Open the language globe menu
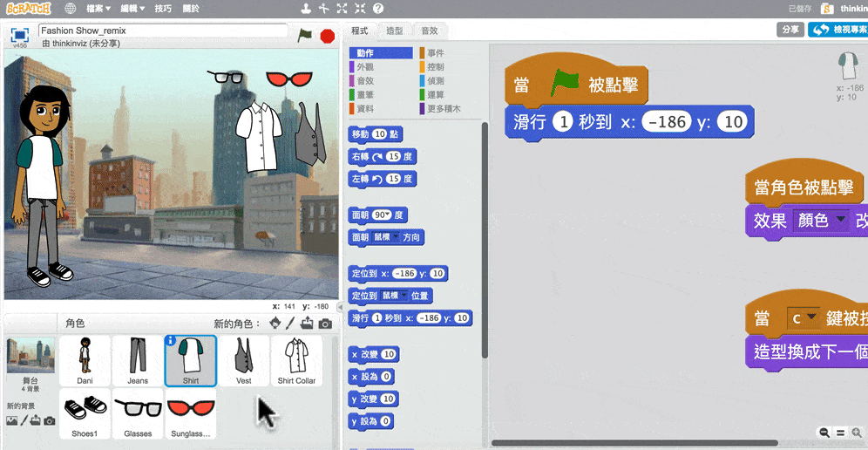The width and height of the screenshot is (868, 450). pyautogui.click(x=71, y=9)
